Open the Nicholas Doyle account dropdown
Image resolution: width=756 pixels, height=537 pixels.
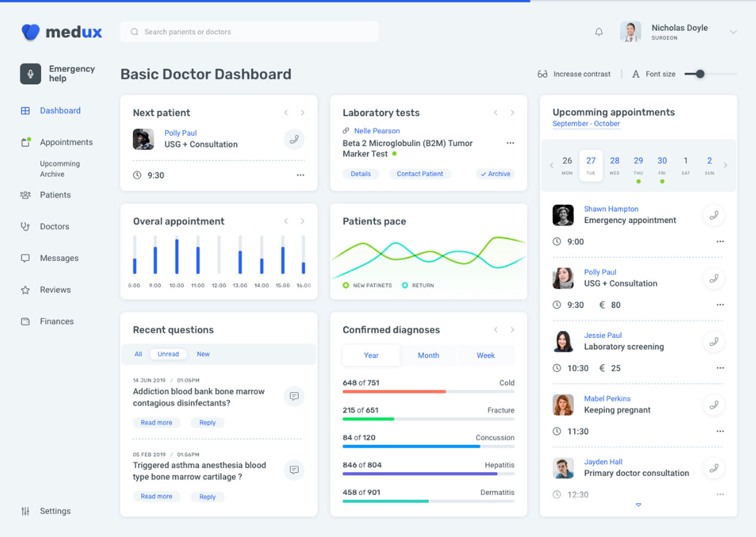tap(733, 32)
